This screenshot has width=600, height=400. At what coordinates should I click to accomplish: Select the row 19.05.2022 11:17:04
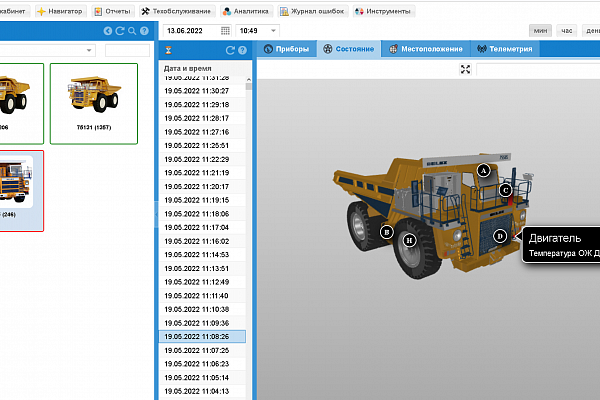(202, 227)
